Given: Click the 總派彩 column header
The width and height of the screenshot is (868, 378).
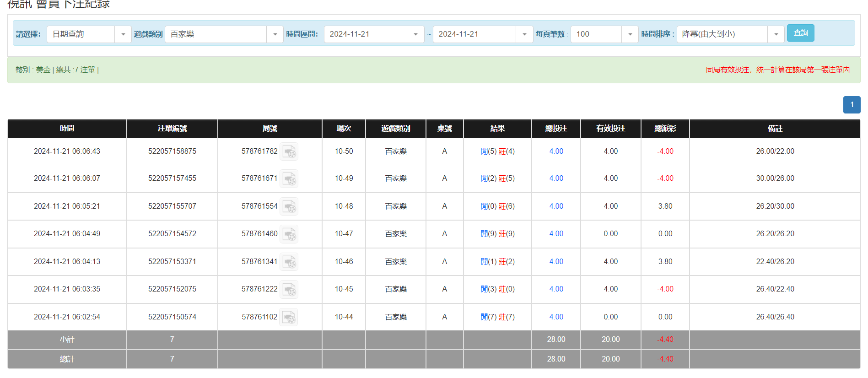Looking at the screenshot, I should [665, 129].
